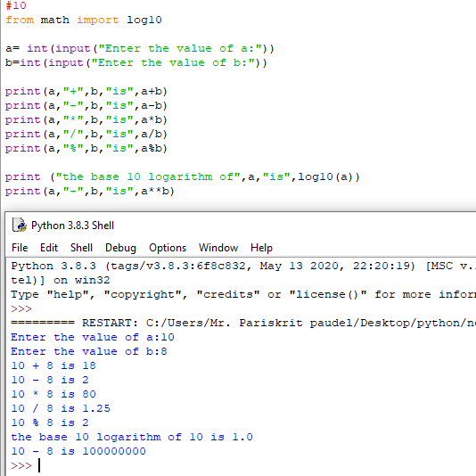Open the Debug menu
This screenshot has height=476, width=476.
pyautogui.click(x=120, y=248)
